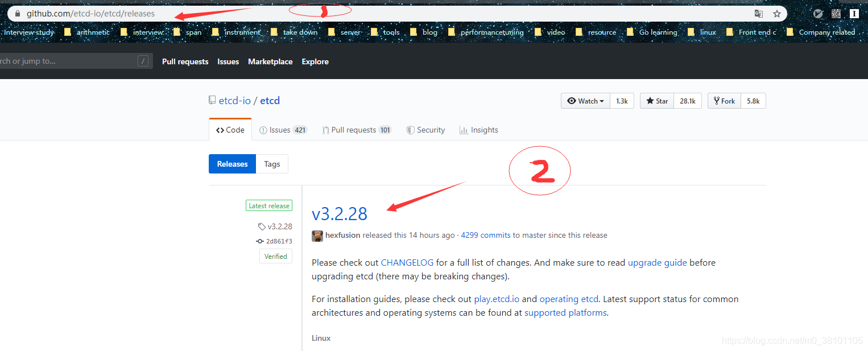The width and height of the screenshot is (868, 351).
Task: Open the 'Go learning' bookmark folder
Action: tap(652, 32)
